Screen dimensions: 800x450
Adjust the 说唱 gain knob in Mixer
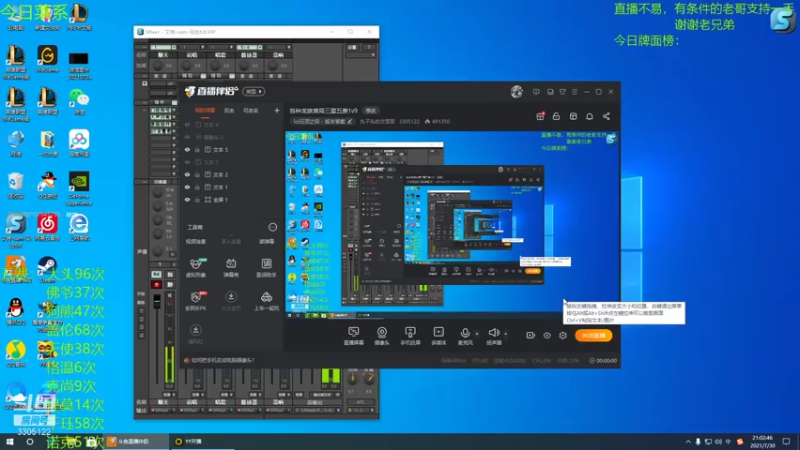coord(186,66)
